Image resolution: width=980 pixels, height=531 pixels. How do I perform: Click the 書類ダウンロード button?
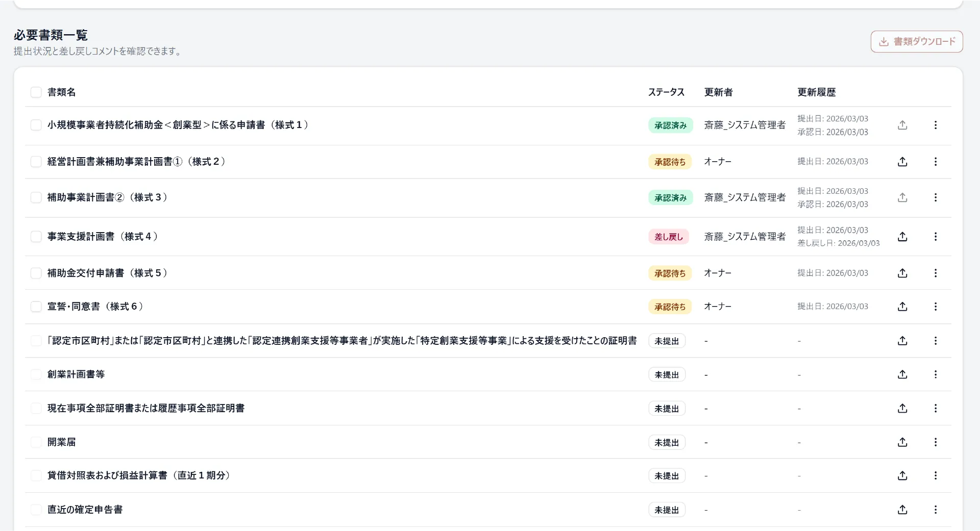tap(916, 42)
